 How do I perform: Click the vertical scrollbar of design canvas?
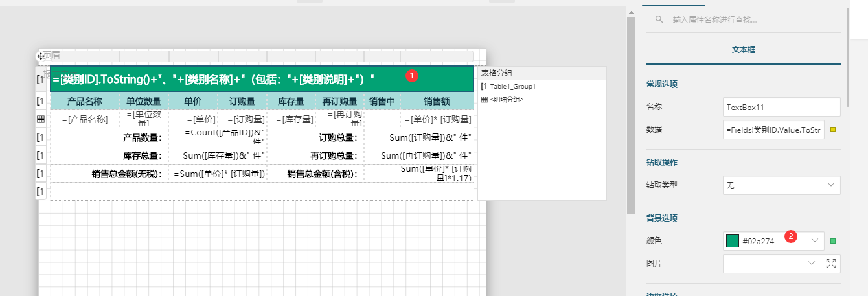(631, 115)
